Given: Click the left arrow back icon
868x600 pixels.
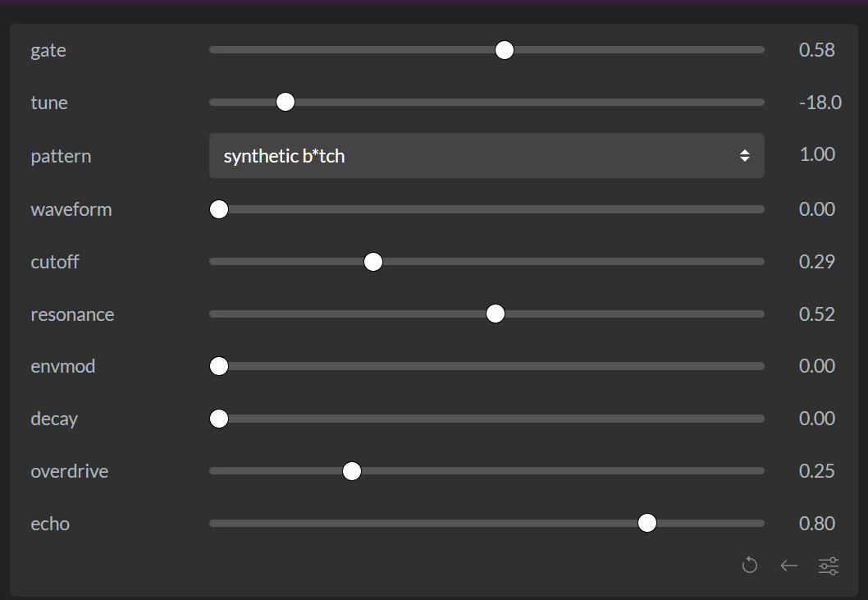Looking at the screenshot, I should 789,566.
